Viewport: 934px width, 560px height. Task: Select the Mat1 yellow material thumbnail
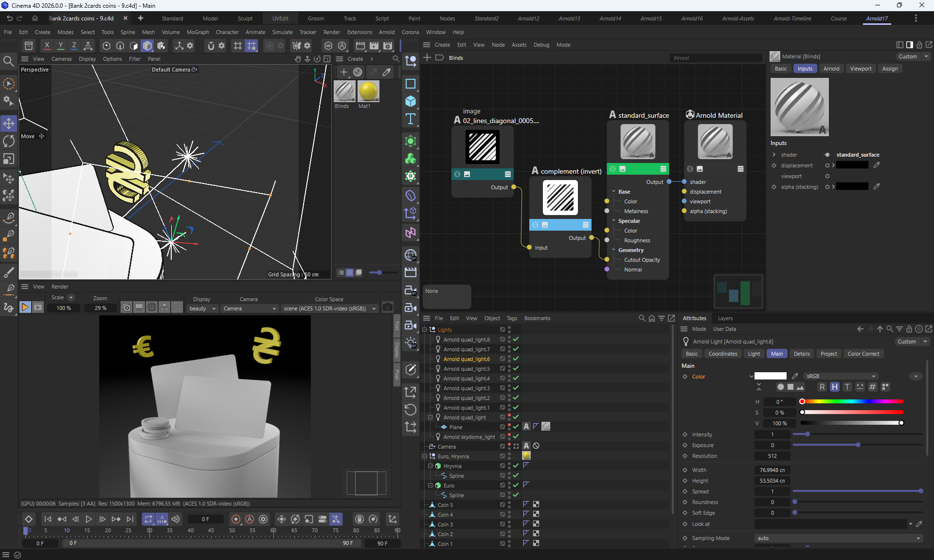click(x=368, y=91)
